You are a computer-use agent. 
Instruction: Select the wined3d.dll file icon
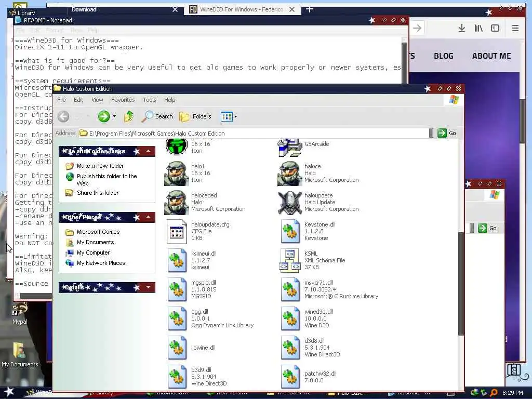(x=290, y=319)
